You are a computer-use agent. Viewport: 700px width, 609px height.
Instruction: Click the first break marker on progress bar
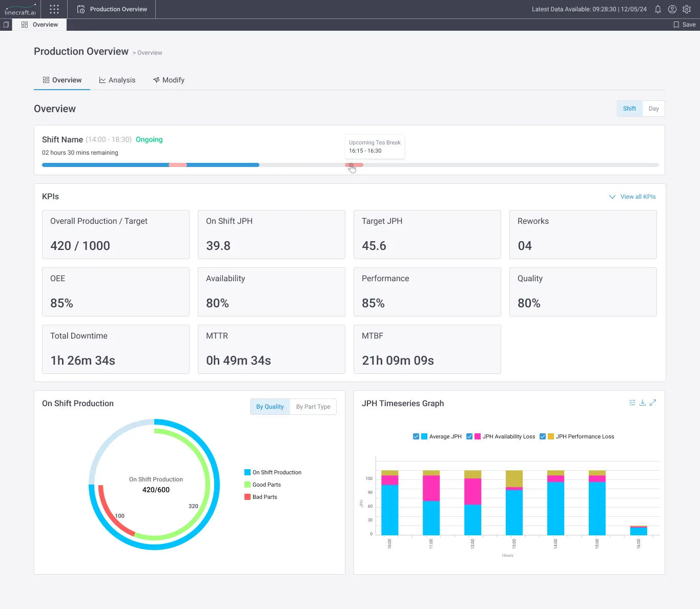tap(178, 165)
